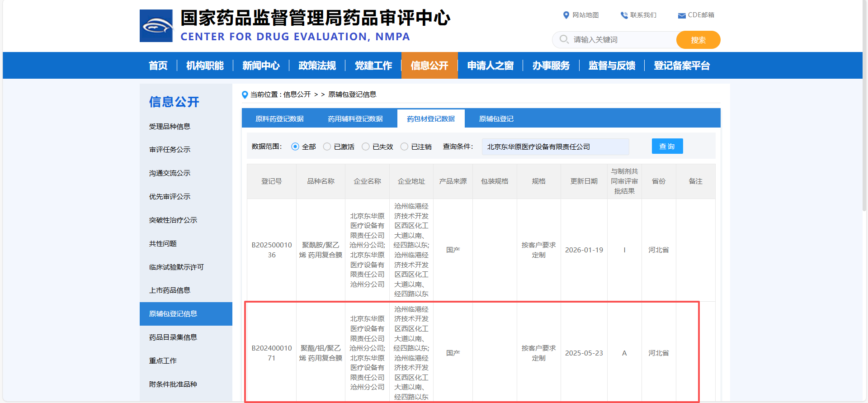Click the 登记号 column header
This screenshot has width=868, height=403.
272,181
